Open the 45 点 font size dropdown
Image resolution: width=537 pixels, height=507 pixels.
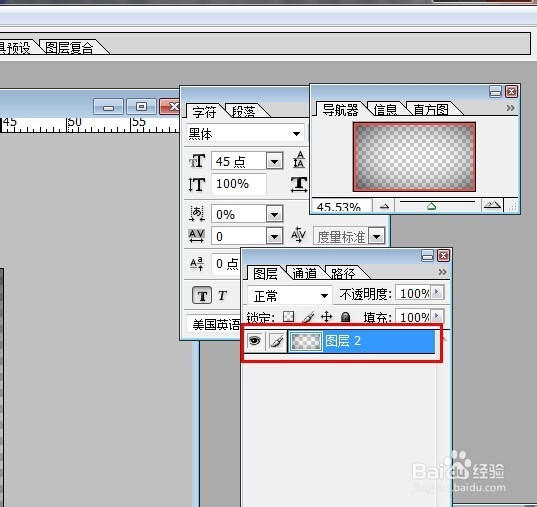275,161
